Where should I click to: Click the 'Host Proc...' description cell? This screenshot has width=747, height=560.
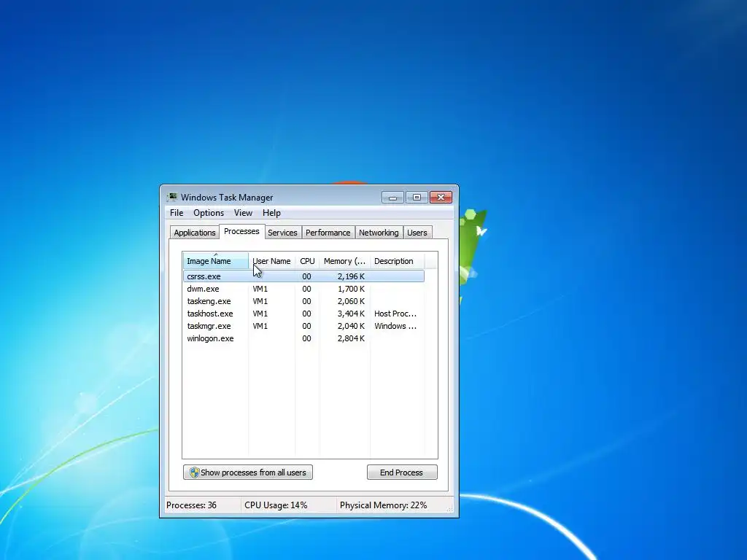395,314
